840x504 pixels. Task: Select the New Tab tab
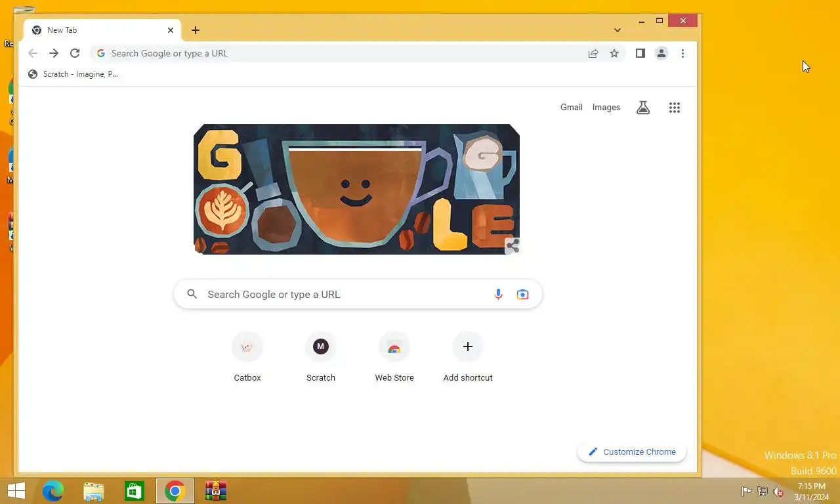[102, 30]
